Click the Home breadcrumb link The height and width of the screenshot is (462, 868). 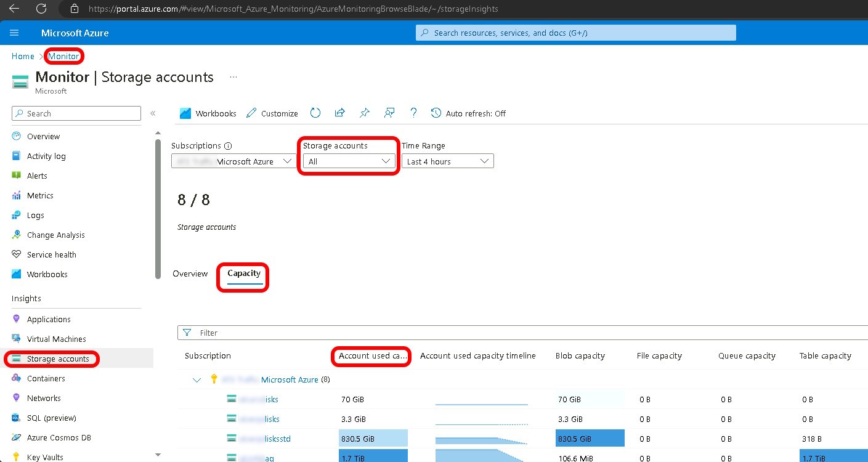pyautogui.click(x=23, y=56)
